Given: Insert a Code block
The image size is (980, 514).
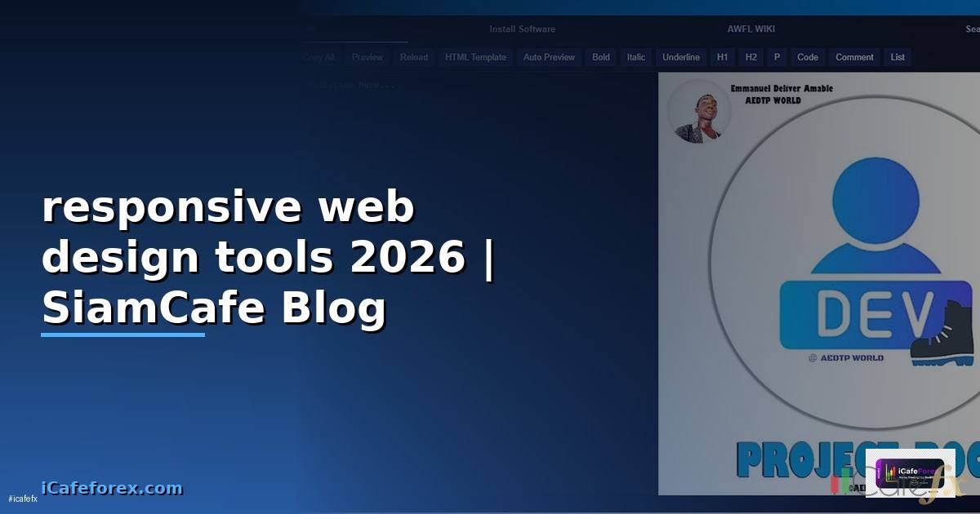Looking at the screenshot, I should click(x=808, y=57).
